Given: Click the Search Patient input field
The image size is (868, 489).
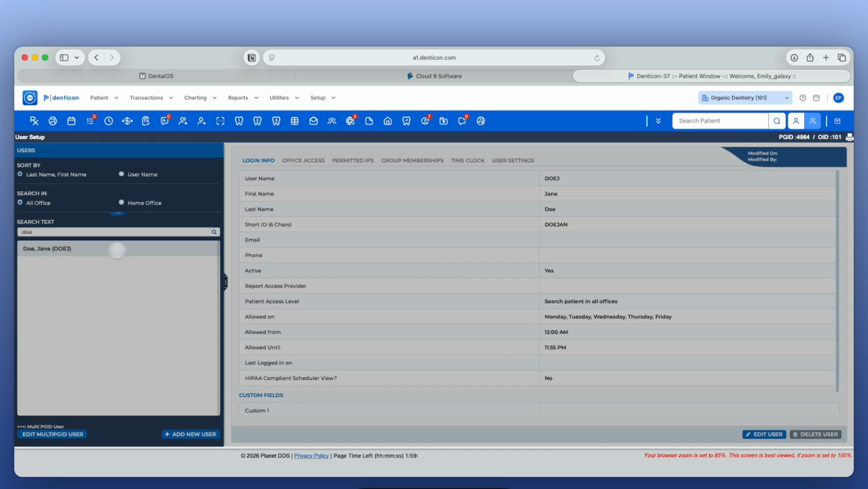Looking at the screenshot, I should pyautogui.click(x=720, y=121).
